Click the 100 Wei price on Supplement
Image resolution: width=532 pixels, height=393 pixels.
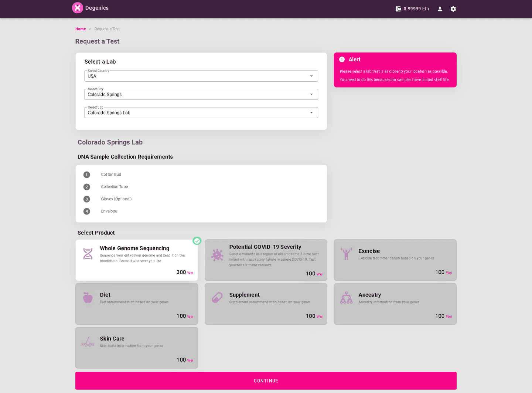click(314, 316)
